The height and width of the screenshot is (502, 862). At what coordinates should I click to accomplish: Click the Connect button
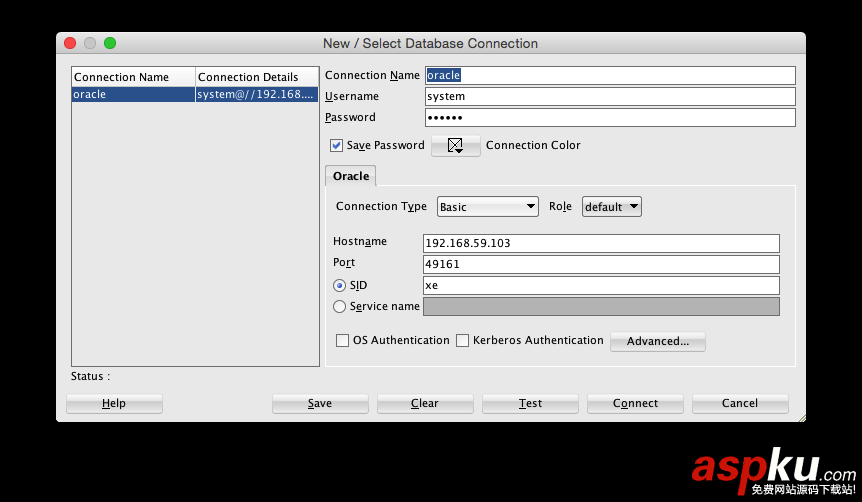635,403
